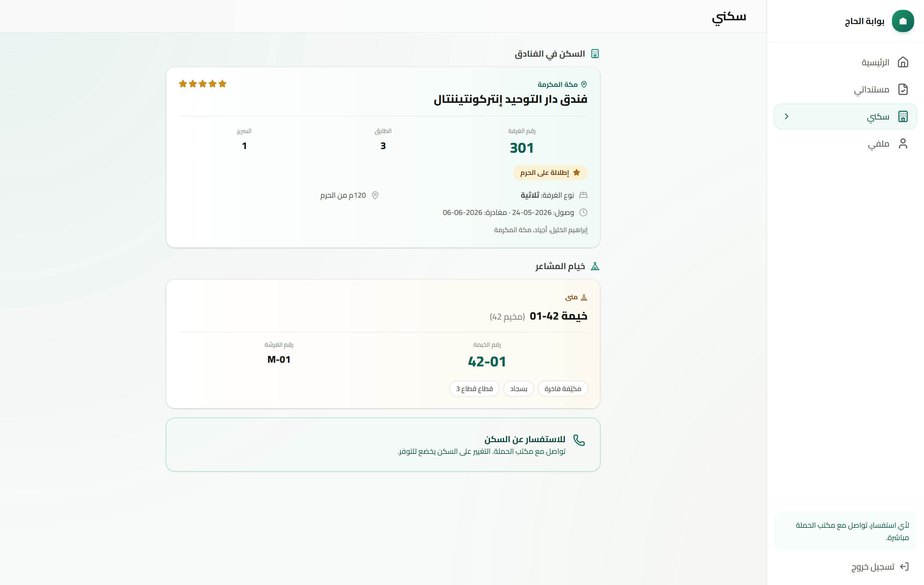The image size is (924, 585).
Task: Click the قطاع قطاع 3 tag
Action: [474, 389]
